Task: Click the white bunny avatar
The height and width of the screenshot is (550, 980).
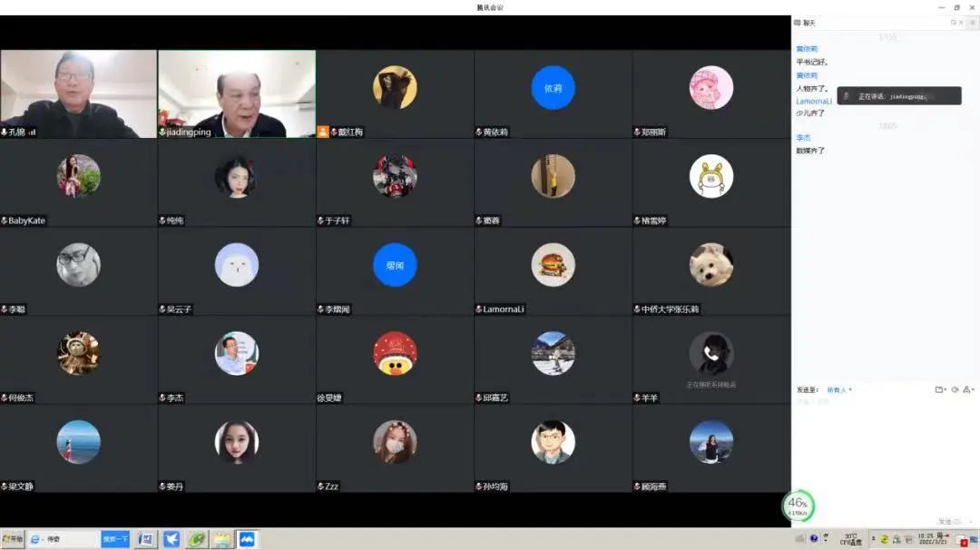Action: point(711,176)
